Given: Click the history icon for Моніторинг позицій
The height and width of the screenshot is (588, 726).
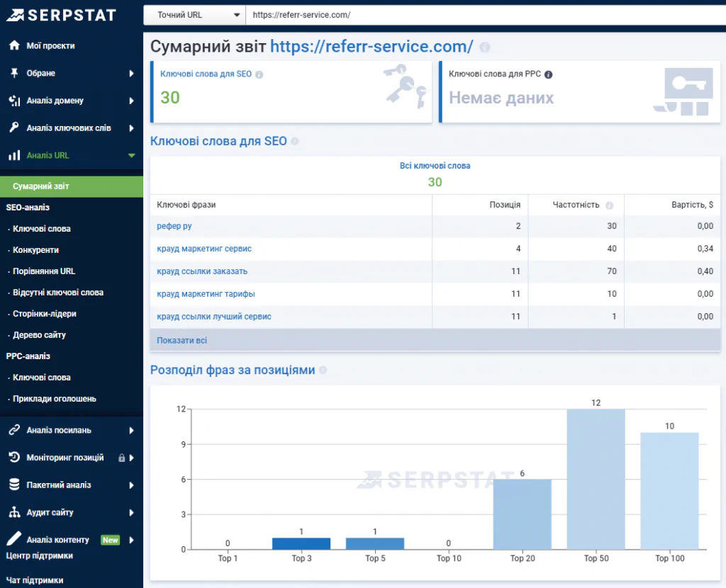Looking at the screenshot, I should coord(14,457).
